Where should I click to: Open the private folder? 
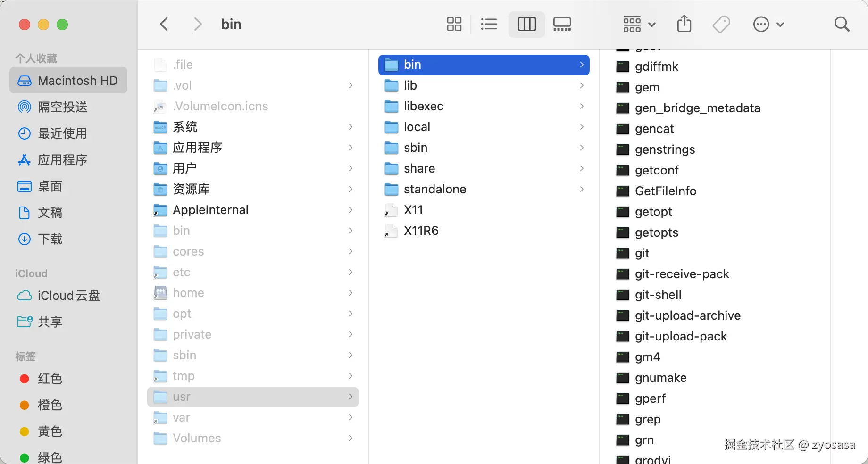click(253, 334)
